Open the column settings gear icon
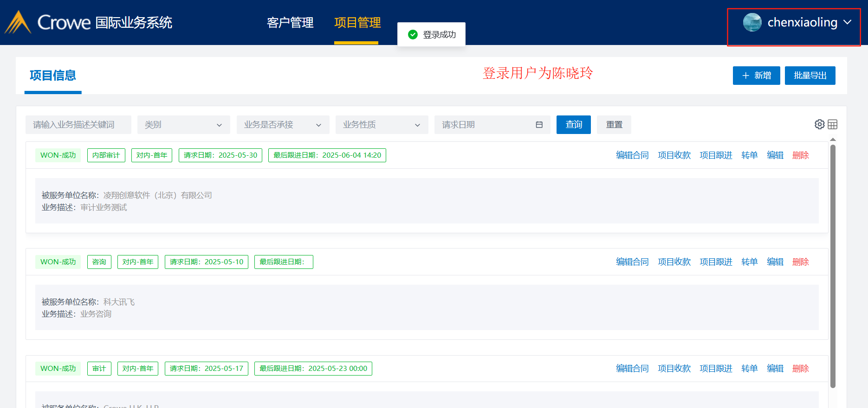The width and height of the screenshot is (868, 408). pos(819,124)
